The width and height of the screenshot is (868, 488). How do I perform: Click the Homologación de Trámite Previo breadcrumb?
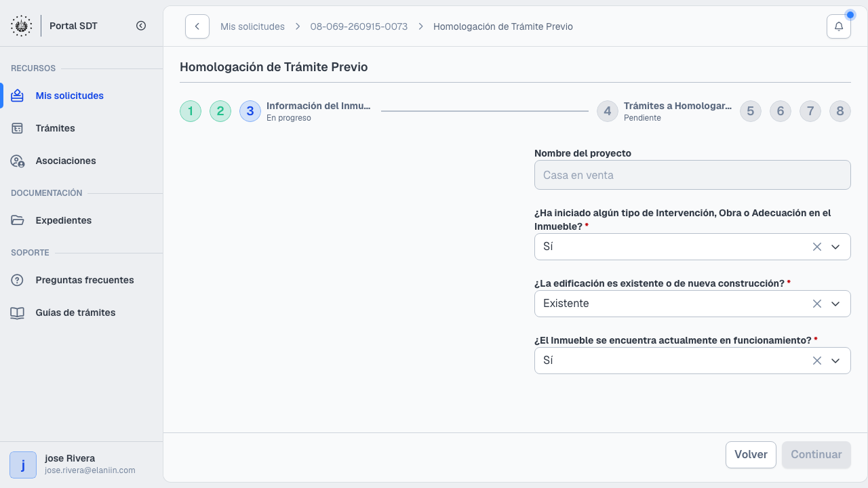pyautogui.click(x=503, y=26)
